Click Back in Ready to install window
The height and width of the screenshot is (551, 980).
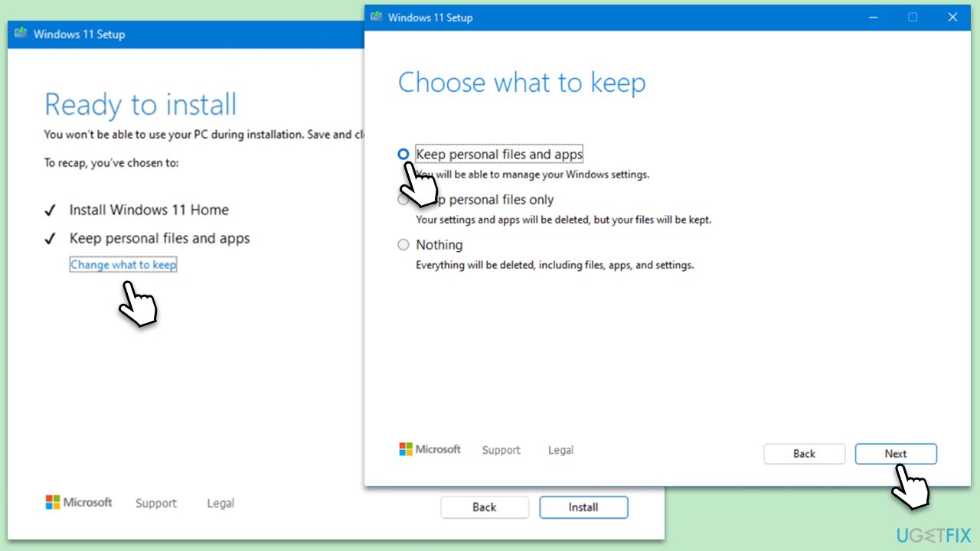485,507
